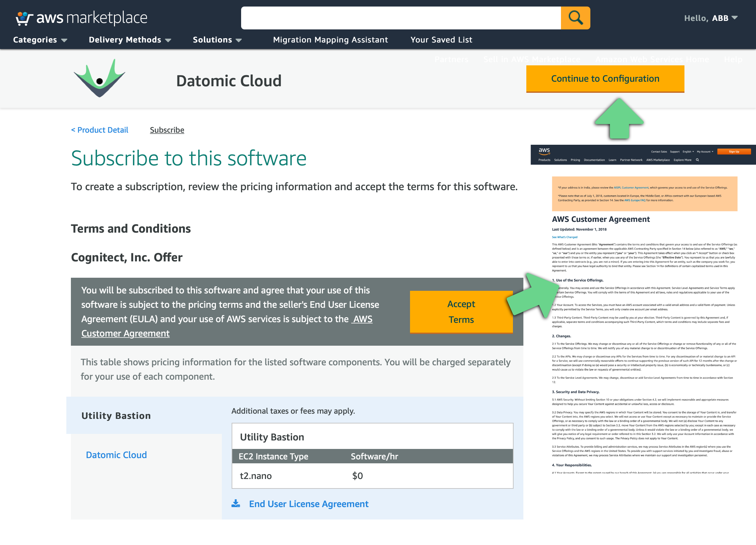Click Sign Up in the AWS preview
This screenshot has height=545, width=756.
[734, 152]
